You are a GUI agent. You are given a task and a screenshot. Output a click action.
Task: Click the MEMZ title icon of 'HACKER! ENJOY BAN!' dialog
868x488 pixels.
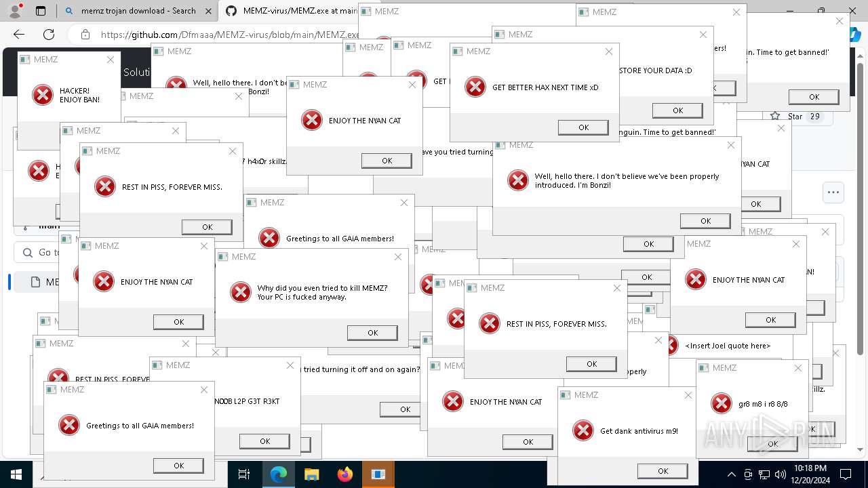[24, 60]
